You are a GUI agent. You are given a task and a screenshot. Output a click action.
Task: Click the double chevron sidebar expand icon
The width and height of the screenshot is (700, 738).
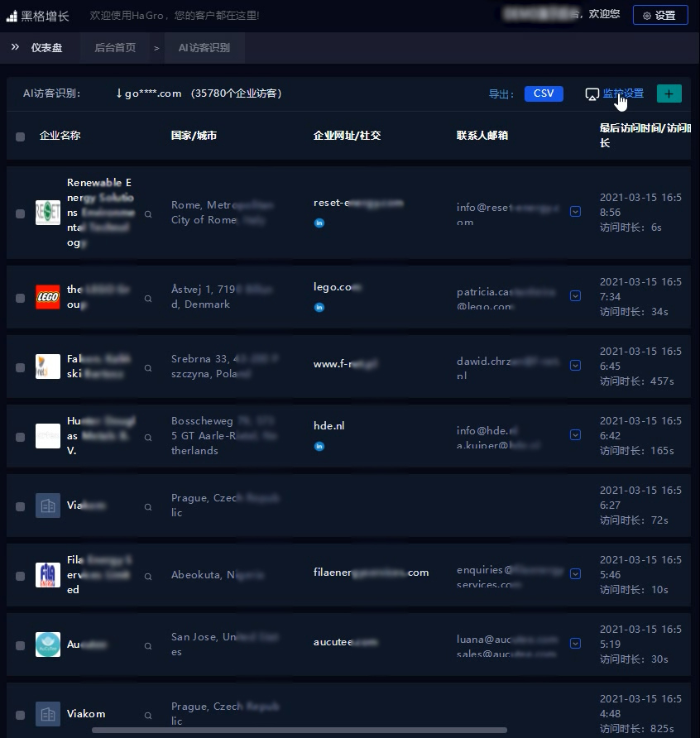point(15,48)
